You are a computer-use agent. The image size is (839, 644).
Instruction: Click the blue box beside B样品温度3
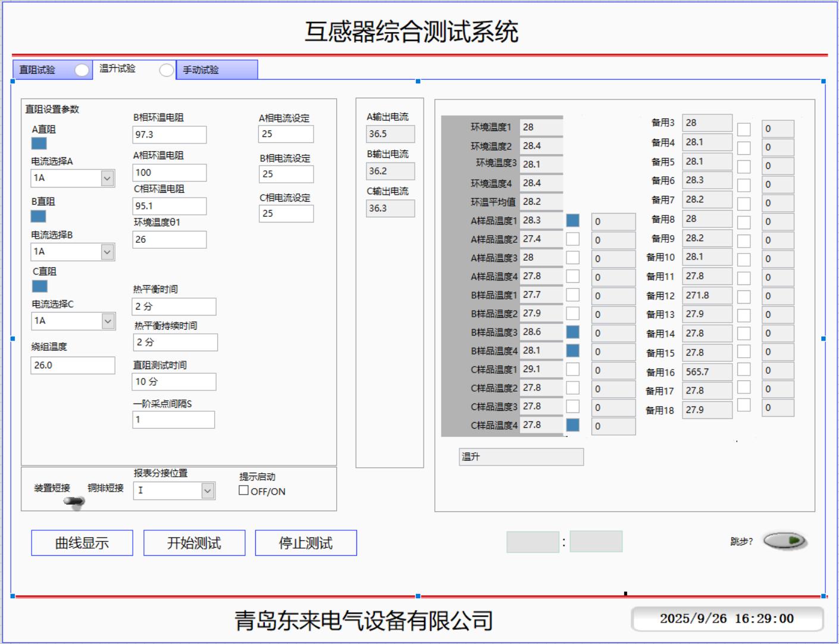[572, 332]
